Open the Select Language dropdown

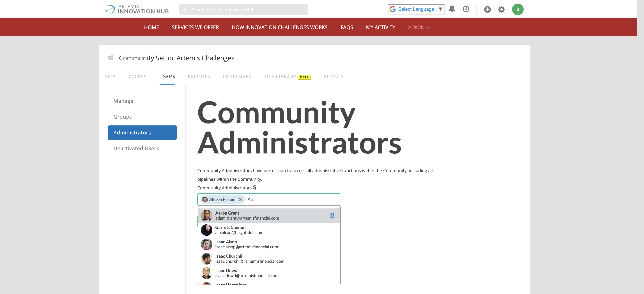pyautogui.click(x=416, y=9)
